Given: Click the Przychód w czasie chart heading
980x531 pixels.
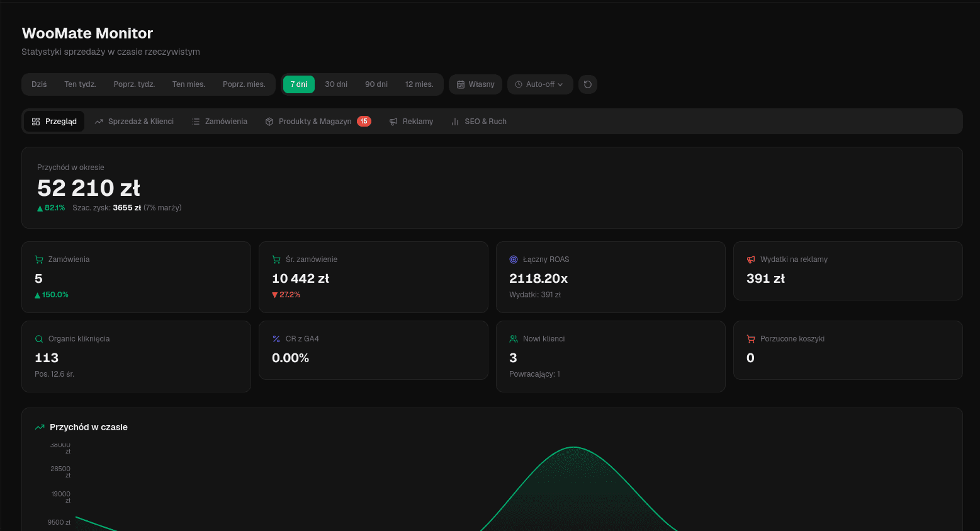Looking at the screenshot, I should click(89, 427).
